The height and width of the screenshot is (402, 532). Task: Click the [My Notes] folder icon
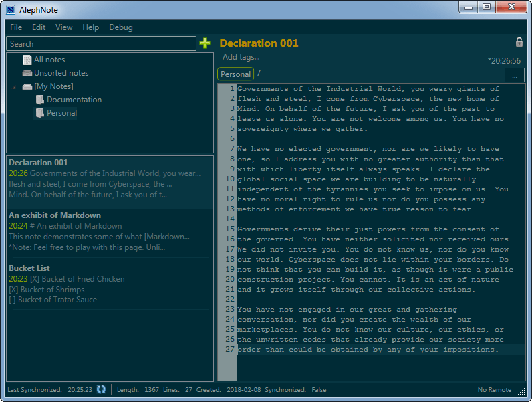pos(27,86)
